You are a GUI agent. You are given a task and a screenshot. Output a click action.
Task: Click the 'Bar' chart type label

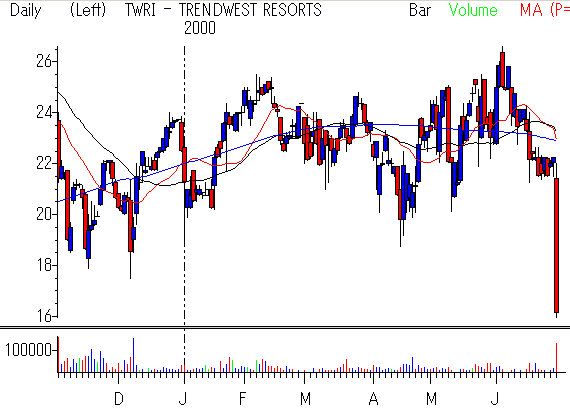[x=420, y=10]
